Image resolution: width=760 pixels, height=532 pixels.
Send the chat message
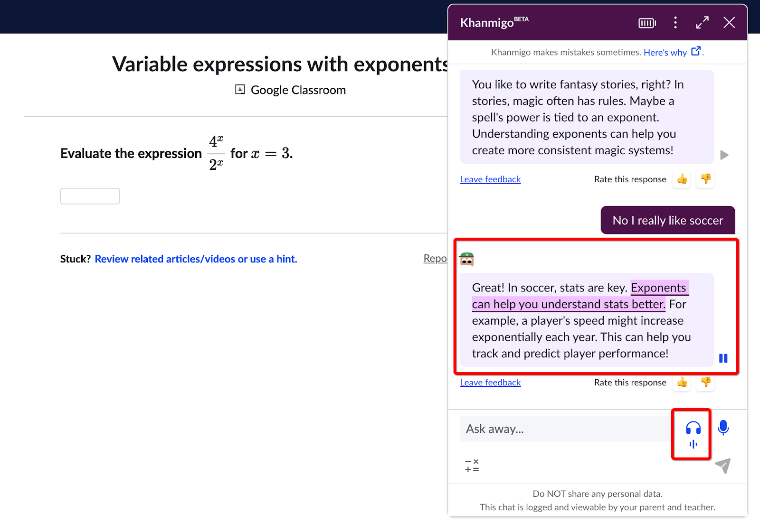(x=722, y=466)
